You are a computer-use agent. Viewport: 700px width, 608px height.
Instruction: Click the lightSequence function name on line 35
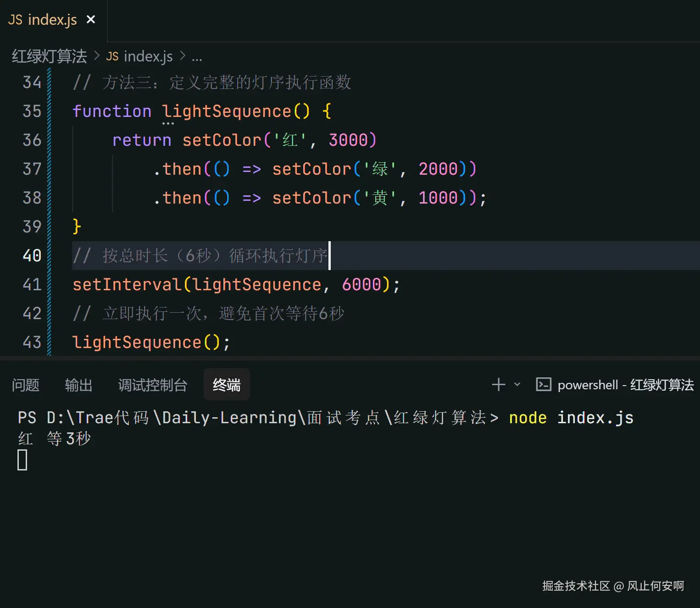click(x=227, y=111)
